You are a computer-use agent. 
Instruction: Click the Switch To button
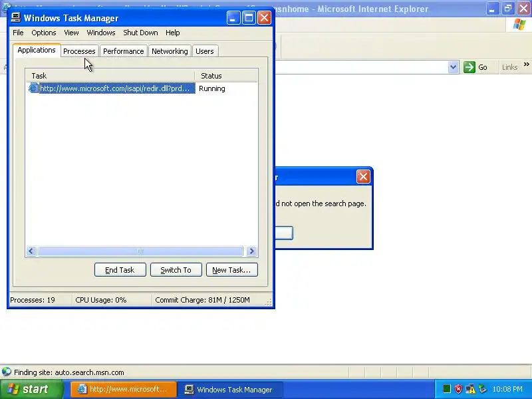(176, 270)
